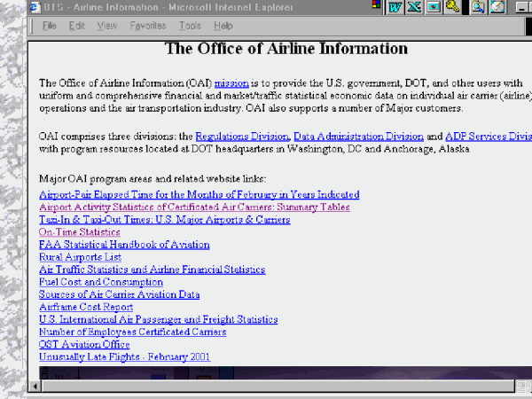Open the Fuel Cost and Consumption link
This screenshot has height=399, width=532.
(101, 282)
